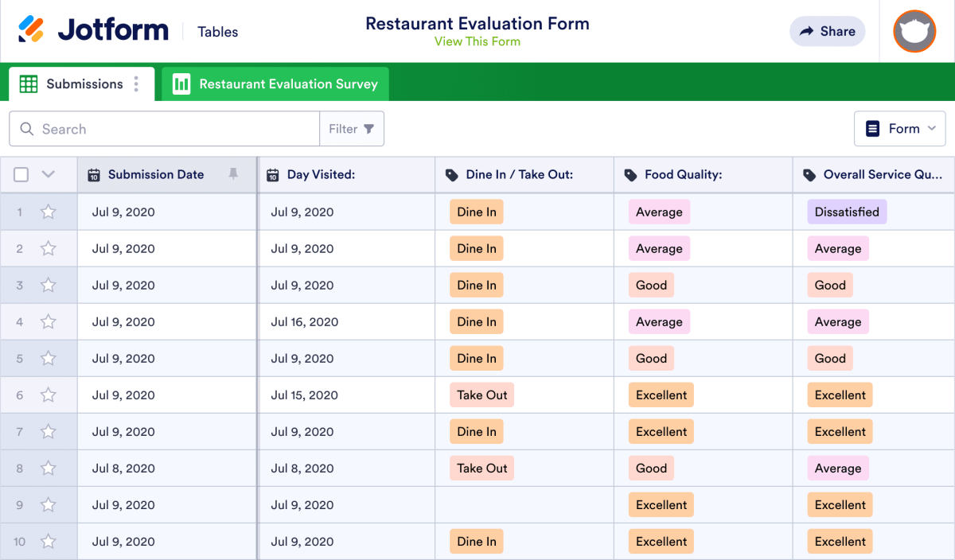
Task: Open the Filter dropdown
Action: pyautogui.click(x=352, y=128)
